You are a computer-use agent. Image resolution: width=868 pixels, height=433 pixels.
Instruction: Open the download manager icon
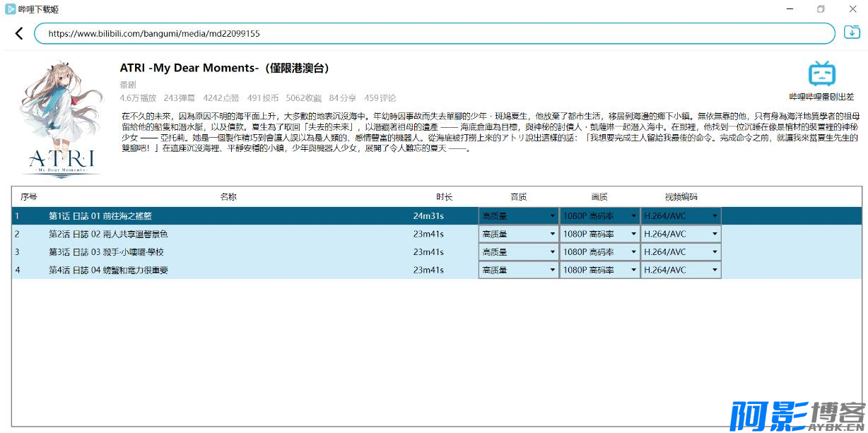point(852,32)
